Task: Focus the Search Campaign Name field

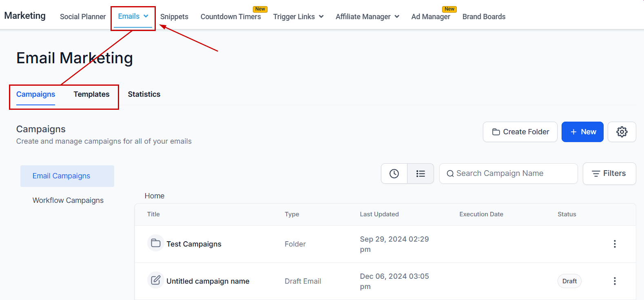Action: coord(508,173)
